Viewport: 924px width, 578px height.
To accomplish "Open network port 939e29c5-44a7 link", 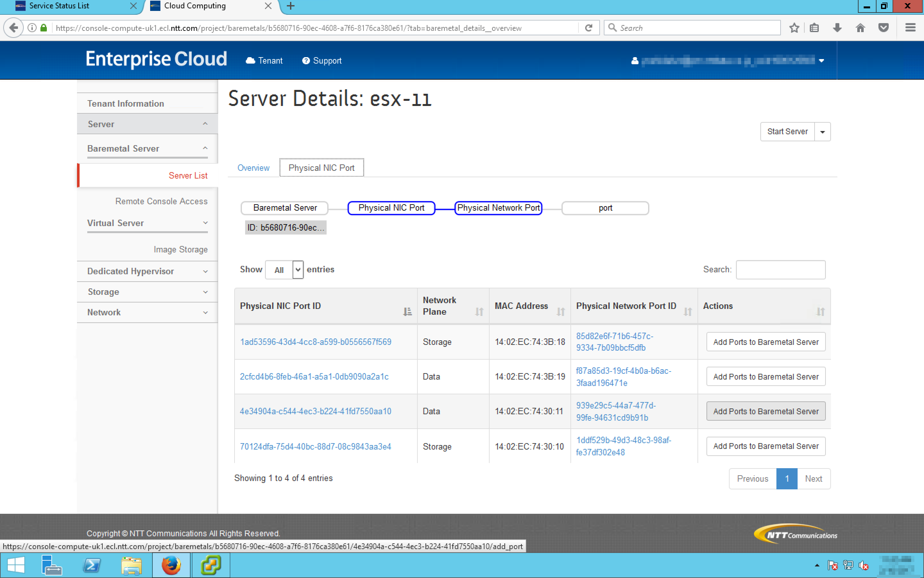I will coord(615,411).
